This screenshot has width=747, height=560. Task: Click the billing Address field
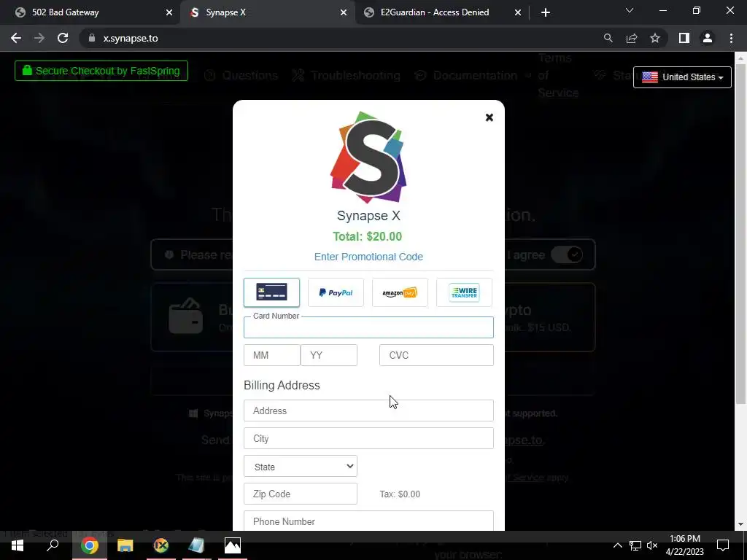(x=368, y=411)
